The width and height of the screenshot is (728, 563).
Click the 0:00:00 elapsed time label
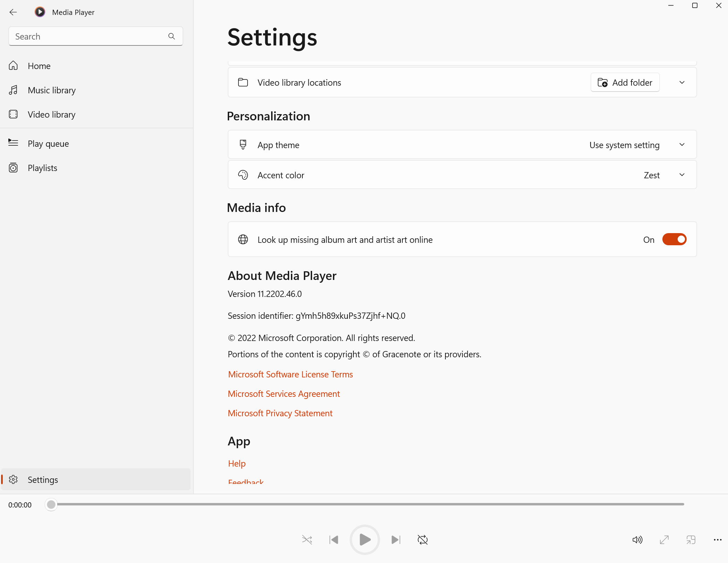pos(20,505)
